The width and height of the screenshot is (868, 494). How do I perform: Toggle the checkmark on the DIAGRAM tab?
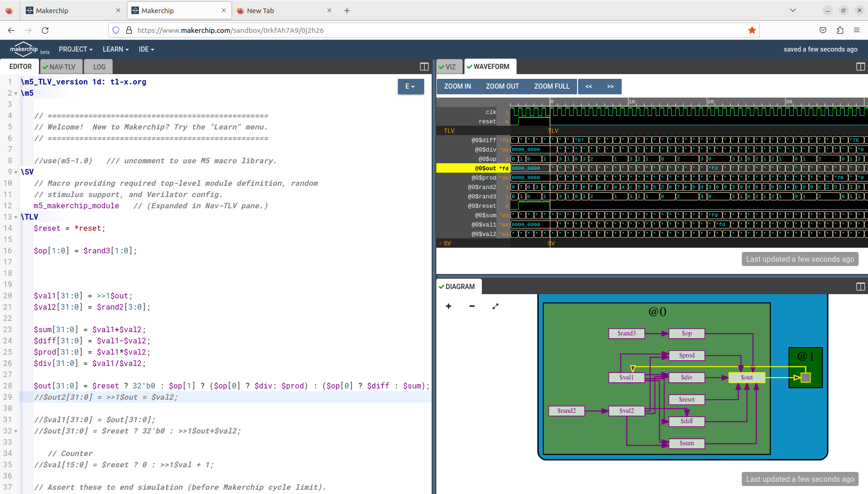442,286
